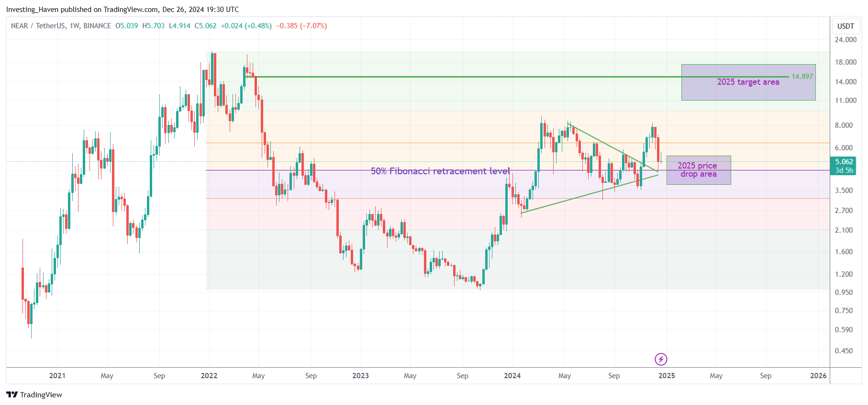The width and height of the screenshot is (868, 405).
Task: Click the 14.897 price line label
Action: tap(802, 77)
